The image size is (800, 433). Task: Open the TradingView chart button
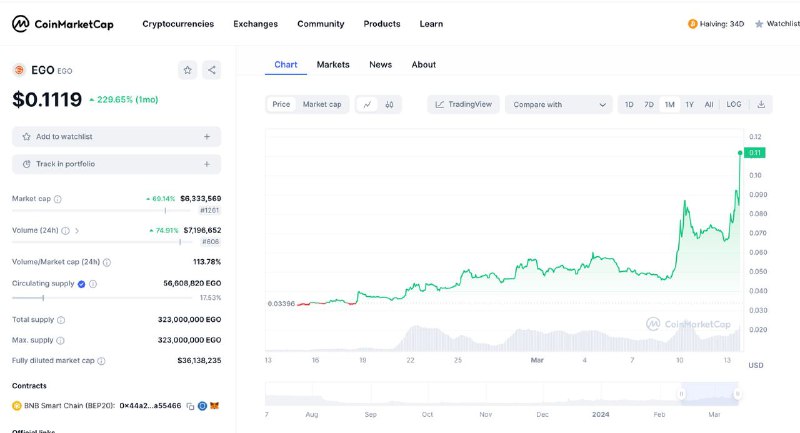point(463,105)
